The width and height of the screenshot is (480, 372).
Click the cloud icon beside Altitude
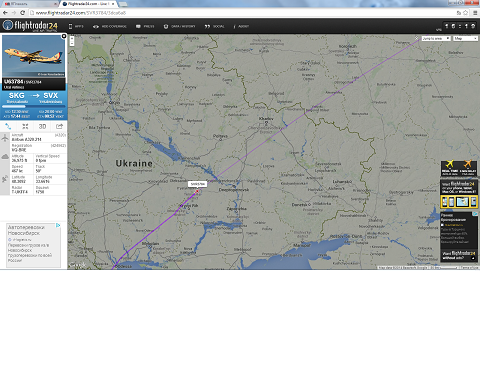(5, 157)
